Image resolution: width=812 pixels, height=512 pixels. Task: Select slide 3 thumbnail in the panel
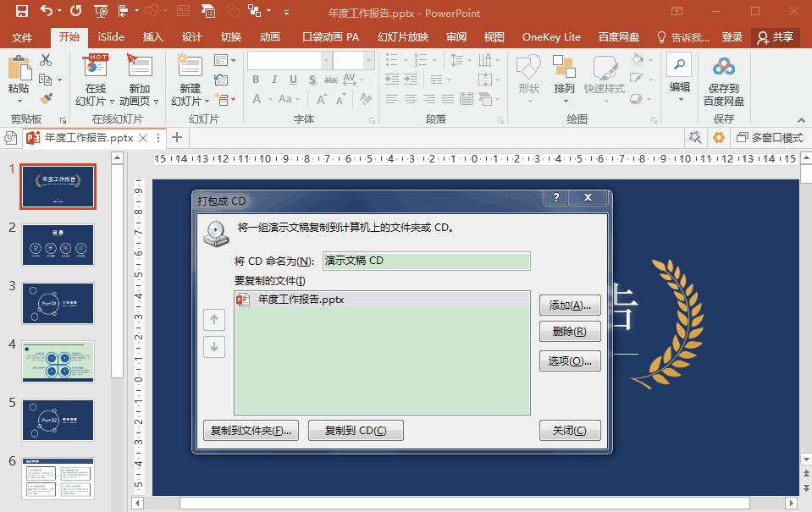(57, 303)
